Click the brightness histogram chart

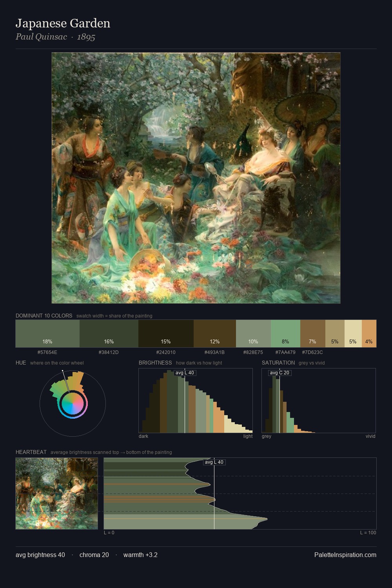pos(196,401)
